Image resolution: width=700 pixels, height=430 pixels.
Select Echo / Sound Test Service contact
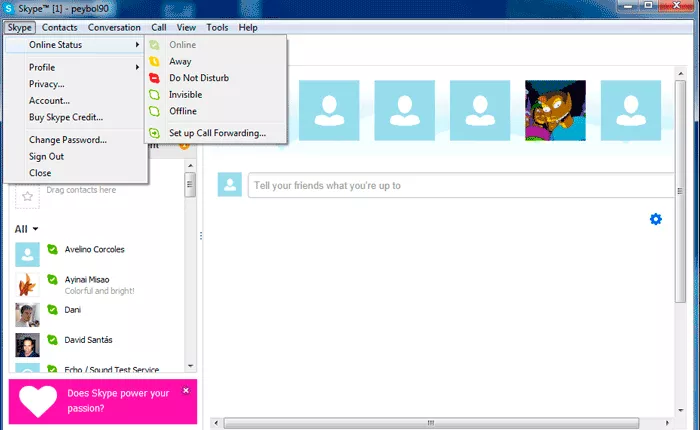click(98, 369)
